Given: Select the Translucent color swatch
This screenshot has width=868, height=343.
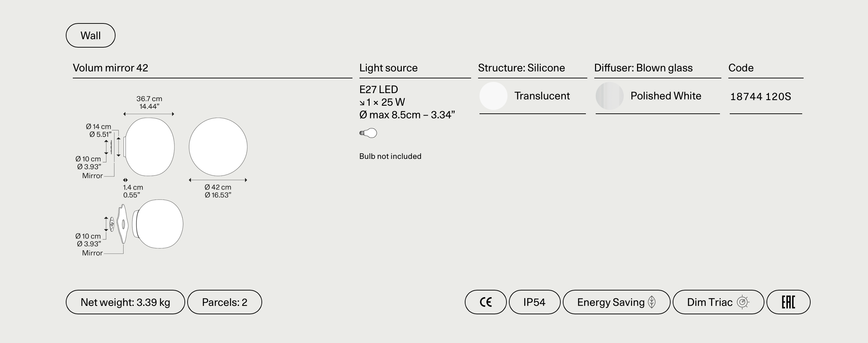Looking at the screenshot, I should click(493, 96).
